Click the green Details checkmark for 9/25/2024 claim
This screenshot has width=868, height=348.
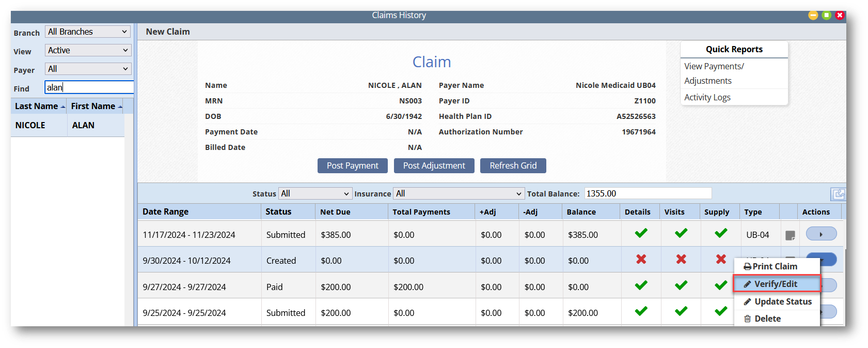click(641, 311)
